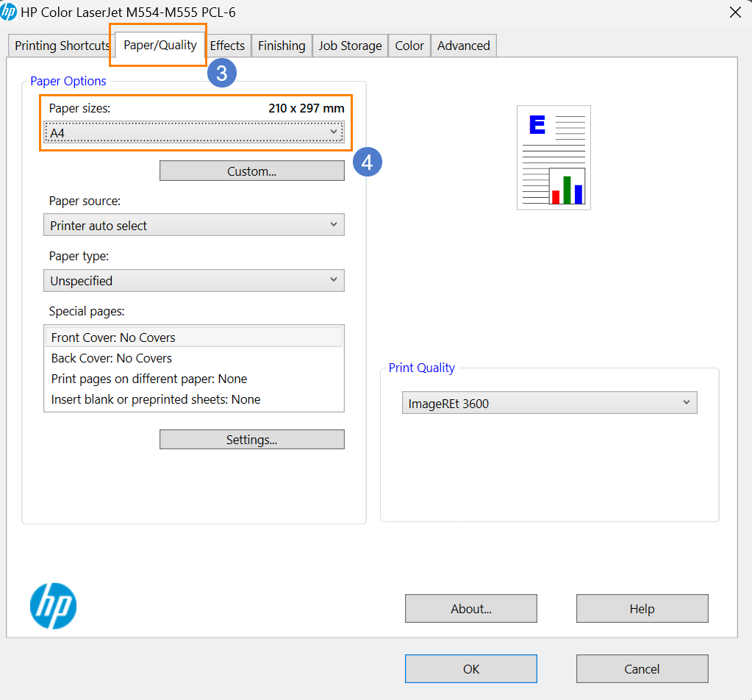
Task: Confirm with the OK button
Action: (471, 669)
